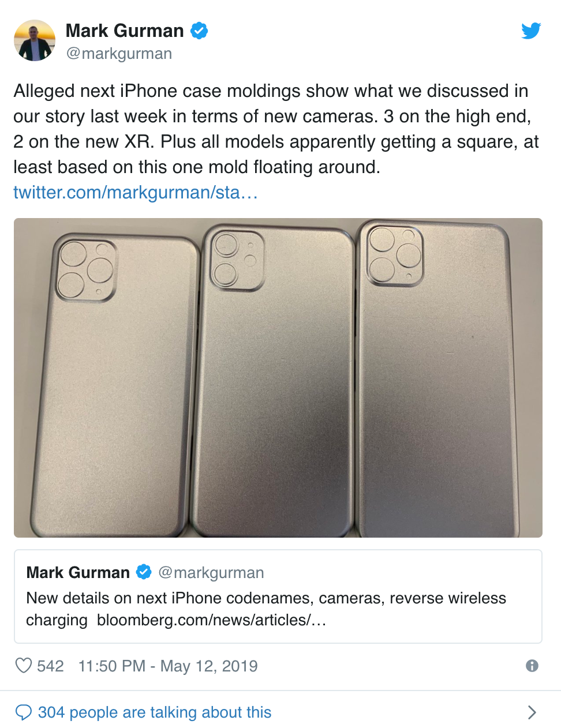Open the twitter.com/markgurman/sta… link
The width and height of the screenshot is (561, 728).
tap(136, 192)
